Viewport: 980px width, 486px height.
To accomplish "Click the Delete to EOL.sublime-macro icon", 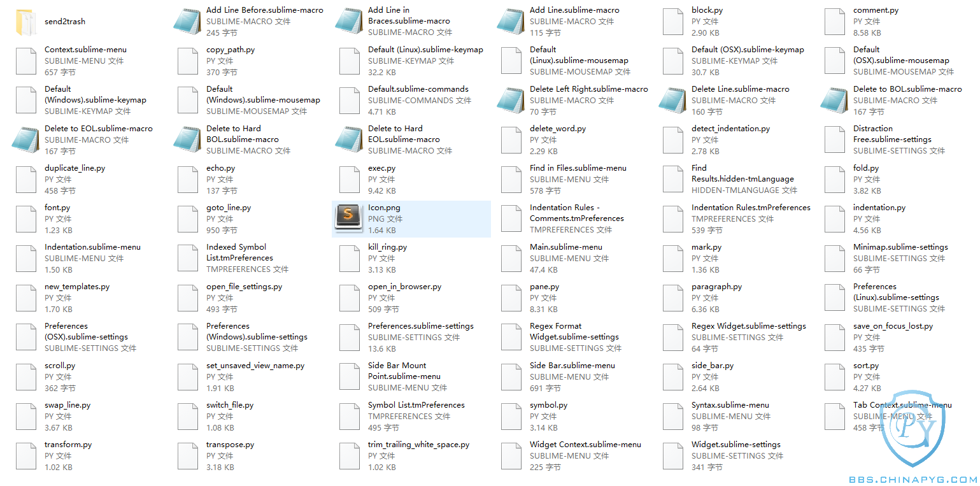I will pyautogui.click(x=26, y=140).
